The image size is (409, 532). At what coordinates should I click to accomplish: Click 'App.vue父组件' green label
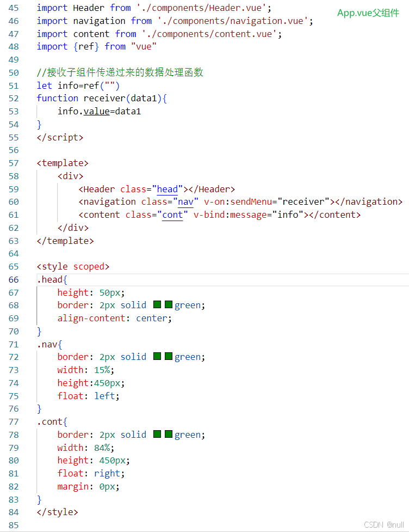tap(368, 13)
